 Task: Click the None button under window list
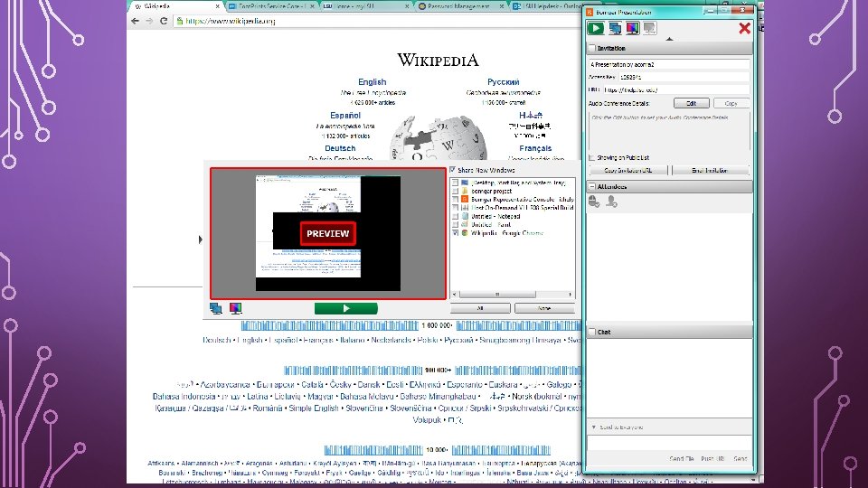coord(544,309)
